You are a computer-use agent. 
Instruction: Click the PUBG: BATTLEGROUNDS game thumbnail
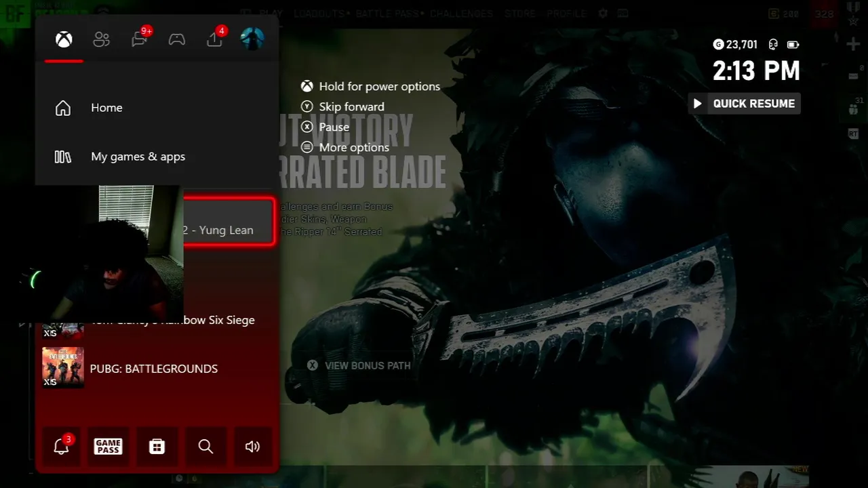63,368
